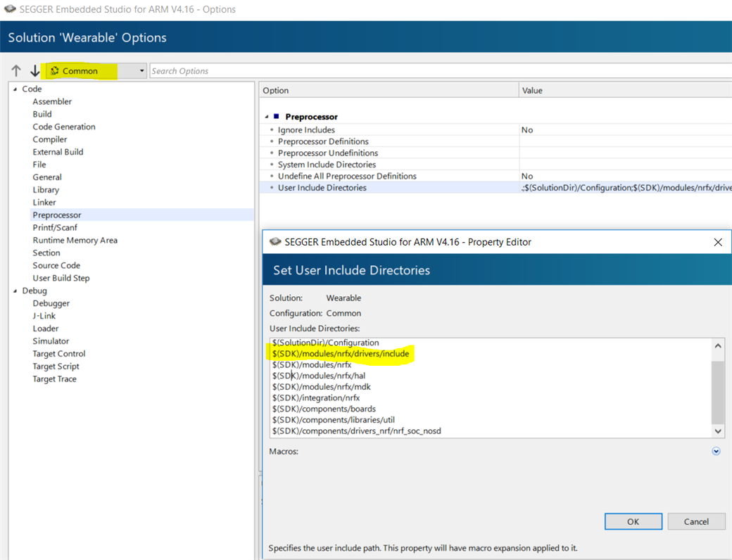Viewport: 732px width, 560px height.
Task: Confirm with the OK button
Action: (633, 522)
